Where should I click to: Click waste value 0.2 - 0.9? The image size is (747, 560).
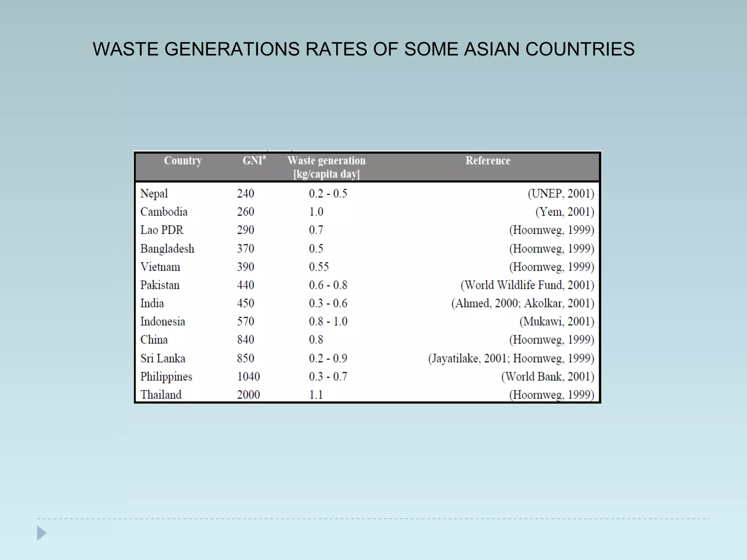tap(328, 358)
